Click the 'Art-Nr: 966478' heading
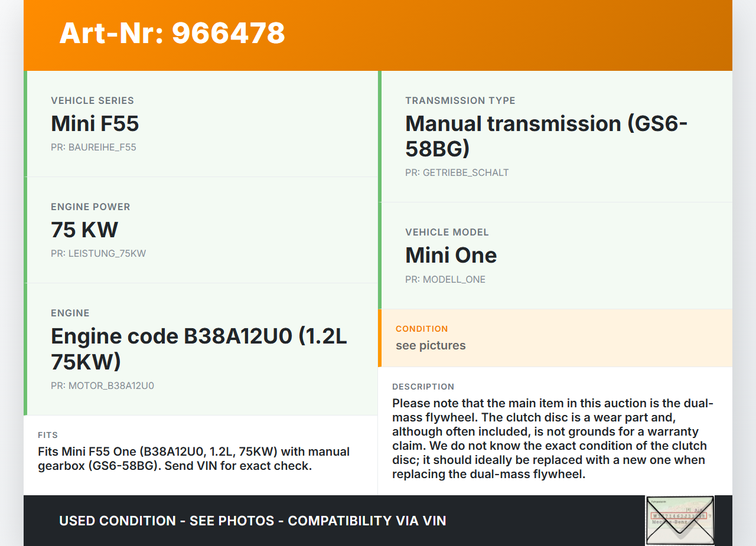 (172, 33)
